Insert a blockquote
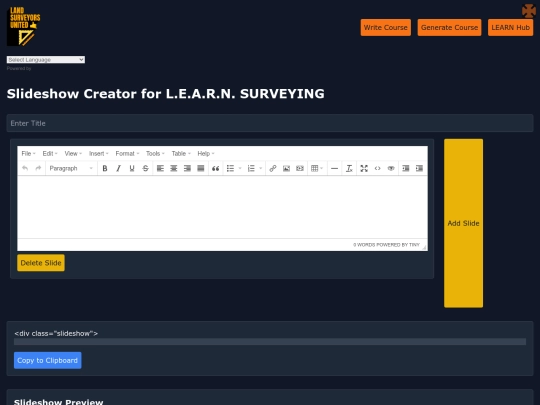 coord(216,168)
